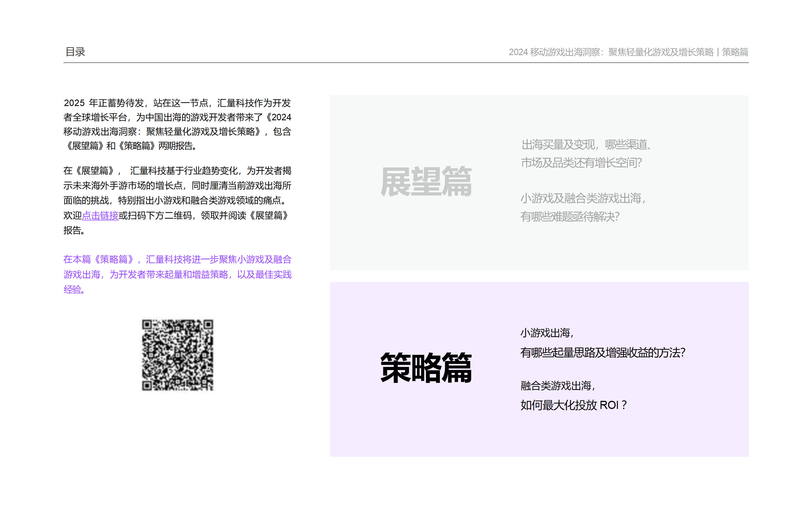Click text 小游戏及融合类游戏出海，
The image size is (812, 520).
point(583,198)
